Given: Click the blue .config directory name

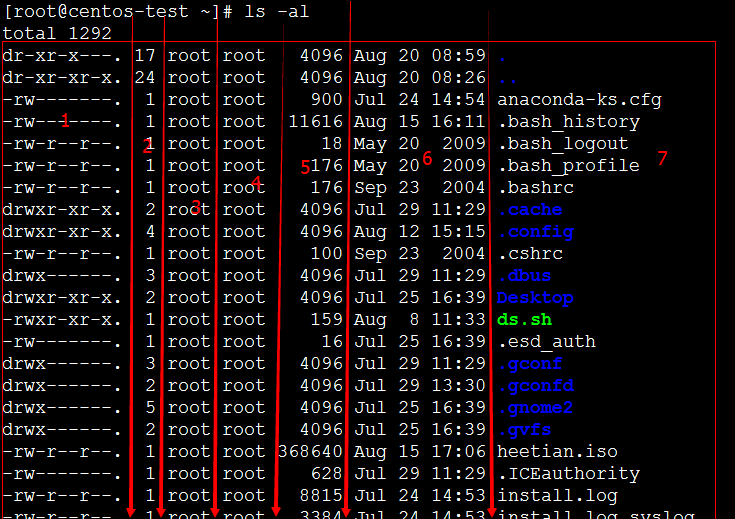Looking at the screenshot, I should pos(536,232).
